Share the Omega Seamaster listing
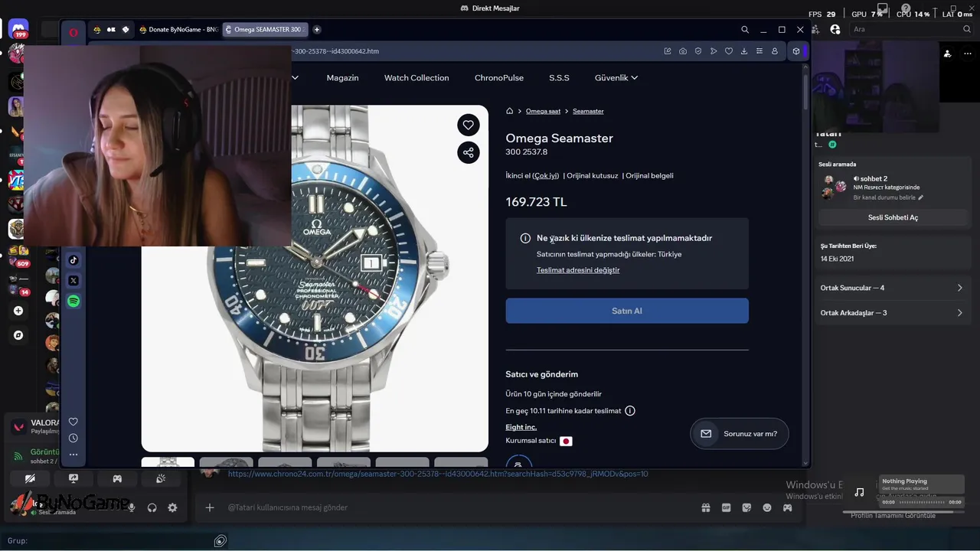Screen dimensions: 980x551 (468, 152)
